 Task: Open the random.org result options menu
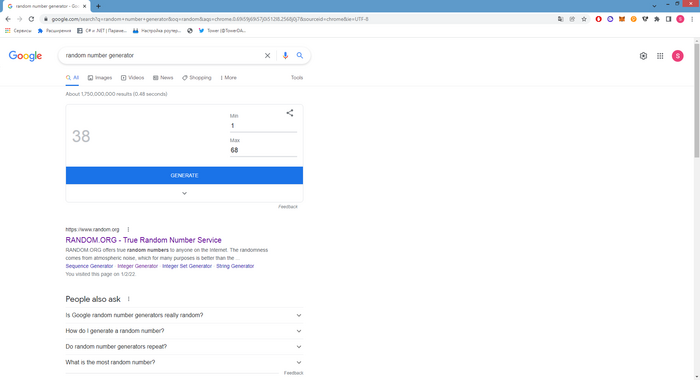[x=128, y=230]
